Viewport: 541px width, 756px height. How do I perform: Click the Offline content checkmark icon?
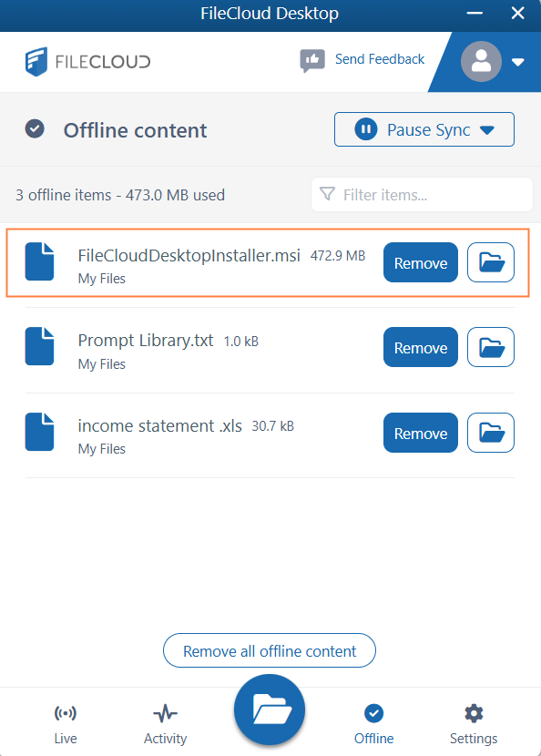pos(35,129)
